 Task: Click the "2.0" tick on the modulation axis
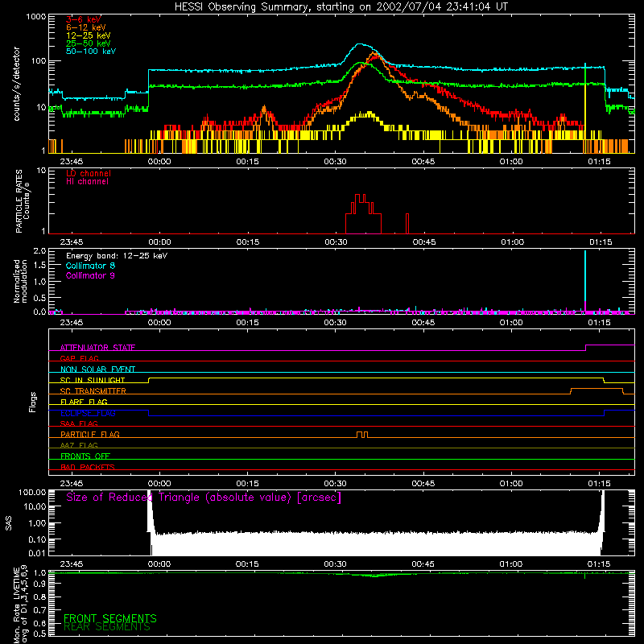(x=39, y=250)
